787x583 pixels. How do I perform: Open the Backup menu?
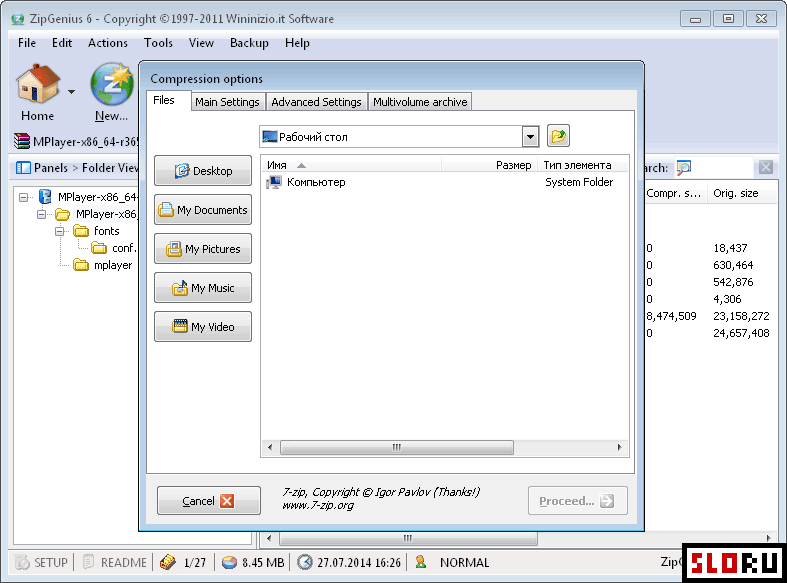[x=249, y=43]
